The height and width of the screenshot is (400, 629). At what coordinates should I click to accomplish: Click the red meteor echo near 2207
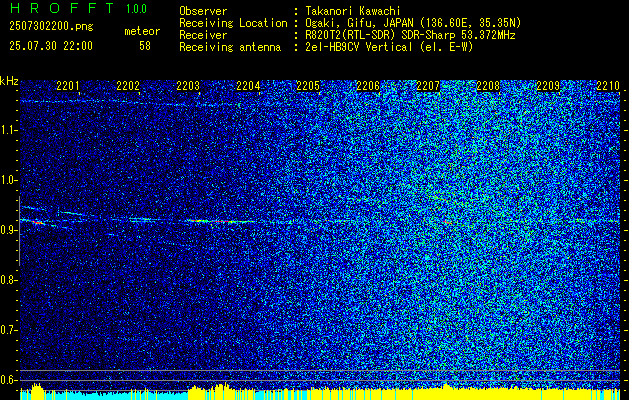click(448, 221)
